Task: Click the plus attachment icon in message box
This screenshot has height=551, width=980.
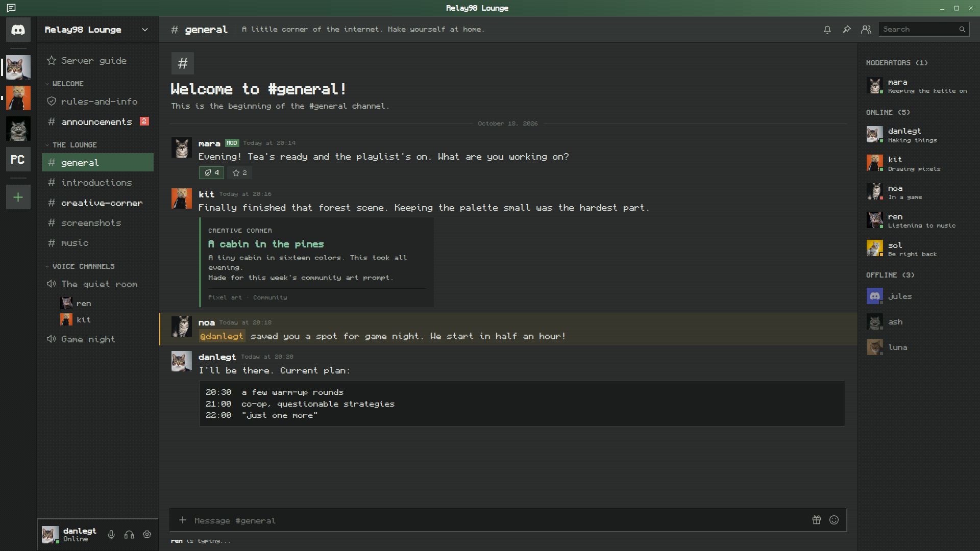Action: pos(182,520)
